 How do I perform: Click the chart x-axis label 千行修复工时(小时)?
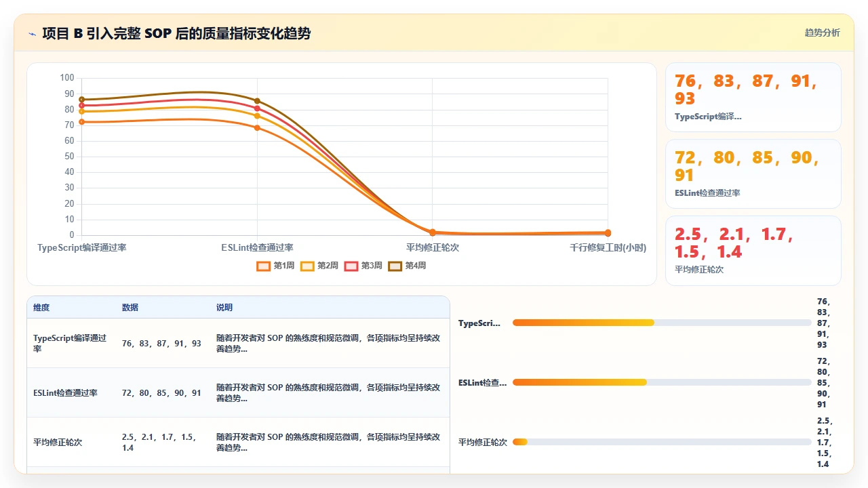pyautogui.click(x=608, y=247)
